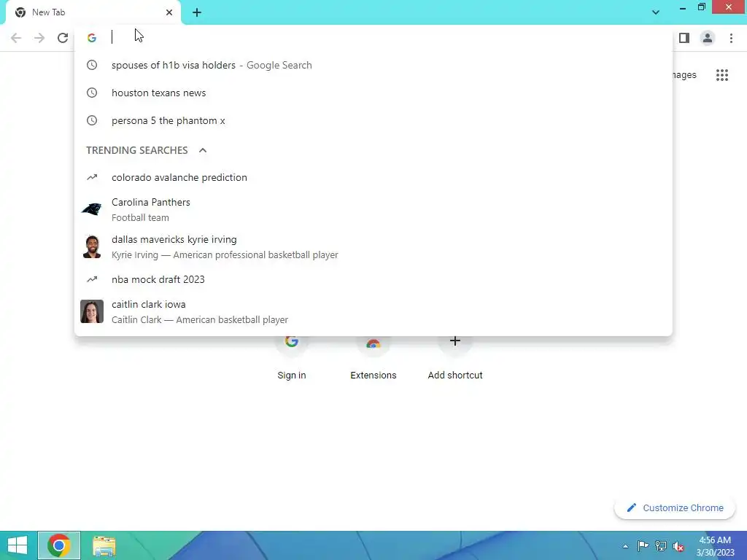This screenshot has height=560, width=747.
Task: Click clock icon beside houston texans news
Action: click(x=92, y=93)
